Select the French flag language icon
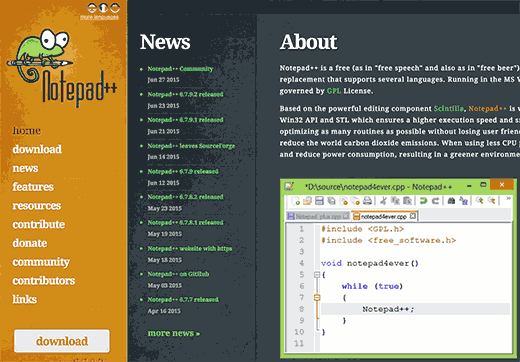520x362 pixels. [104, 7]
